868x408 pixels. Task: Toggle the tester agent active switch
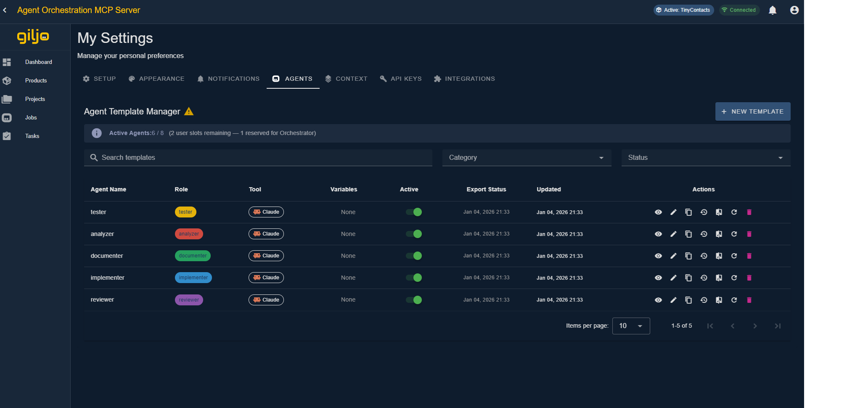[x=414, y=212]
